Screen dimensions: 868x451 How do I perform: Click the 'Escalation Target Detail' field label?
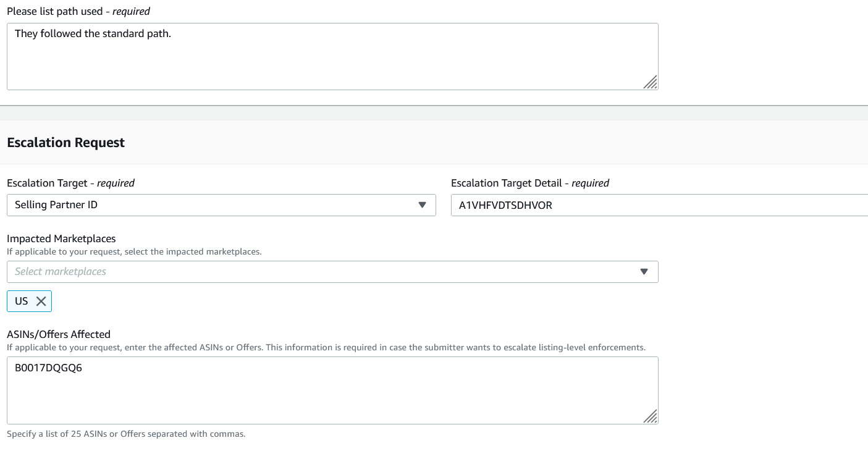pyautogui.click(x=529, y=183)
